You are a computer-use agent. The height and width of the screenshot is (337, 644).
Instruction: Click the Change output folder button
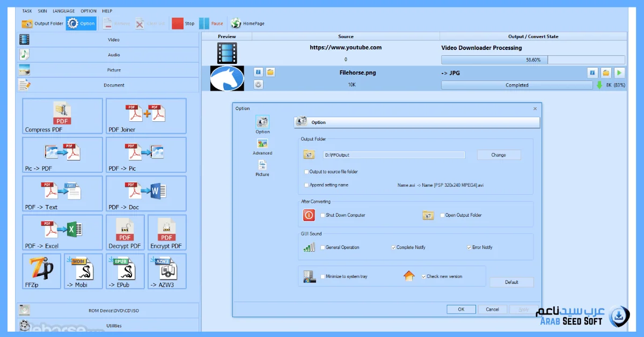pyautogui.click(x=499, y=155)
